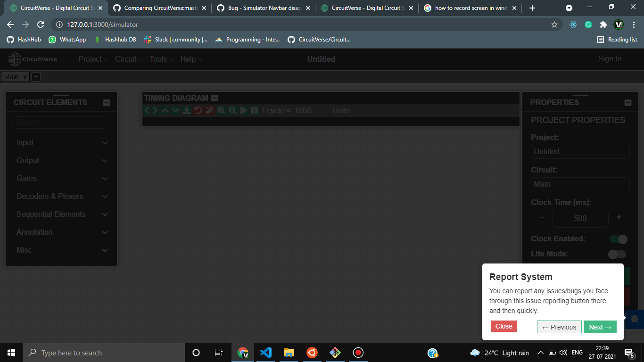This screenshot has width=644, height=362.
Task: Click Next in the tour popup
Action: (600, 327)
